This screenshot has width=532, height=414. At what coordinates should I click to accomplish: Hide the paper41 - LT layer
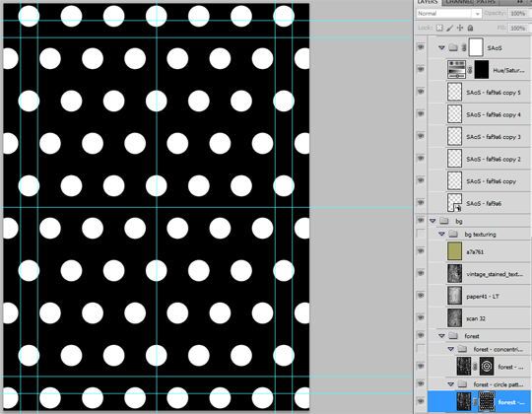coord(421,296)
